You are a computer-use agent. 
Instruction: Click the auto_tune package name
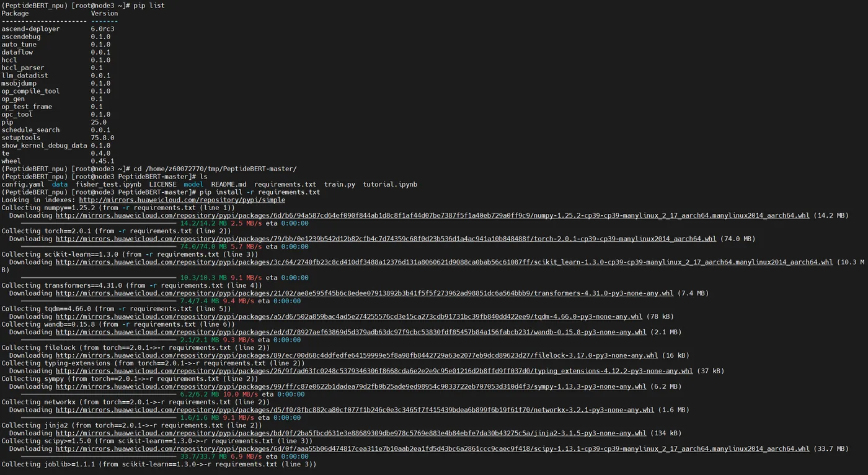(19, 45)
